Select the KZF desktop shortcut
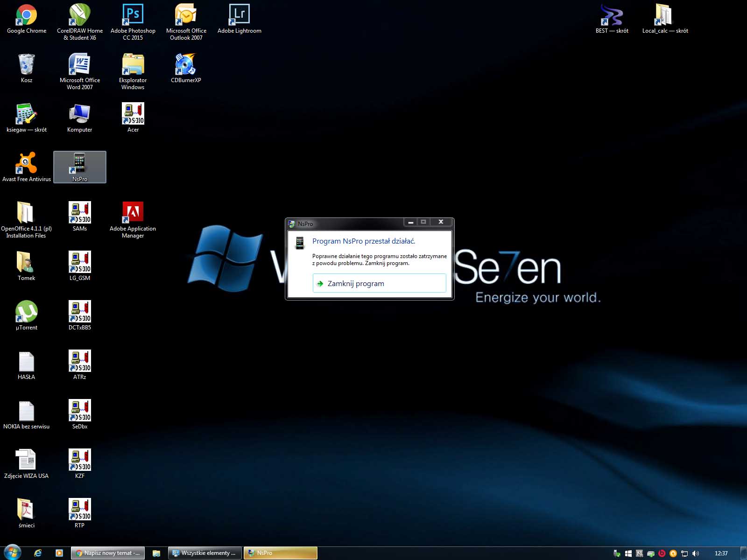This screenshot has height=560, width=747. (x=80, y=464)
